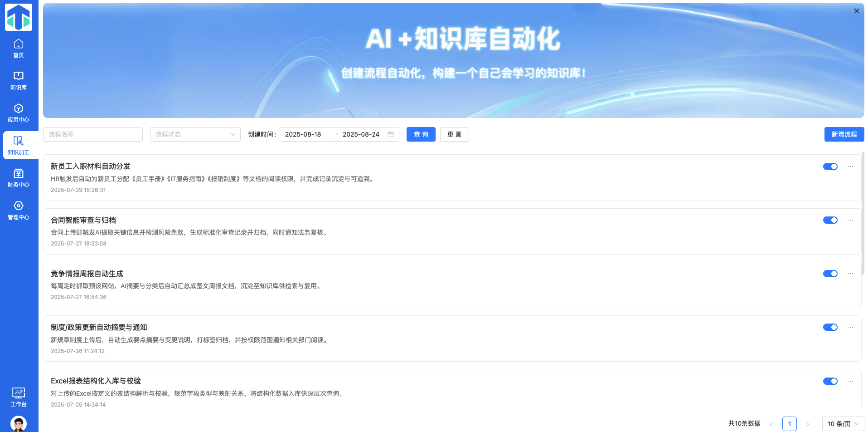
Task: Click the 重置 button
Action: (455, 134)
